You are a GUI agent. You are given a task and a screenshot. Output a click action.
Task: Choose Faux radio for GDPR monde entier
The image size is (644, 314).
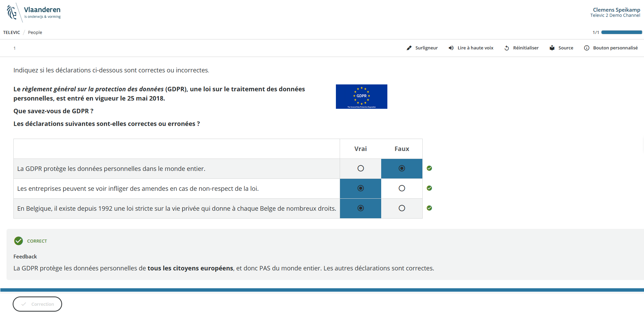402,168
